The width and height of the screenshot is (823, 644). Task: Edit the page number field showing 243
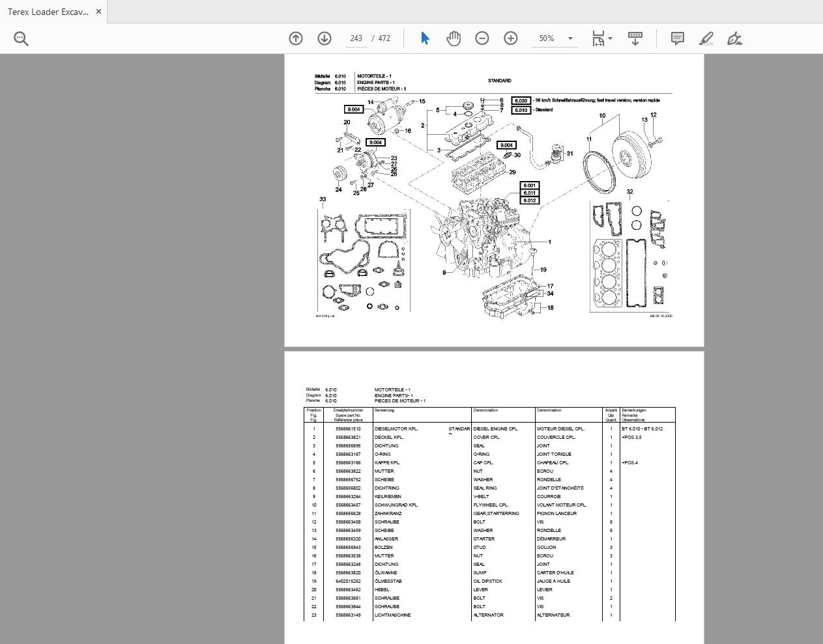coord(356,38)
